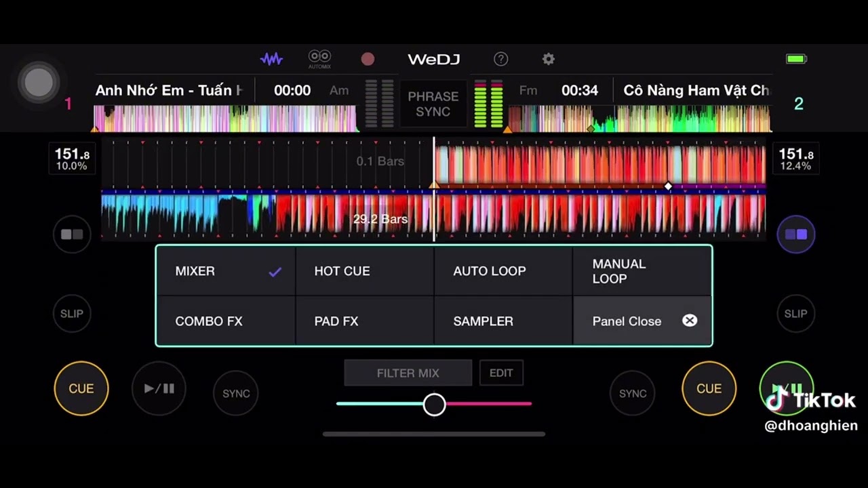Viewport: 868px width, 488px height.
Task: Open deck 1 track title Anh Nhớ Em
Action: tap(169, 90)
